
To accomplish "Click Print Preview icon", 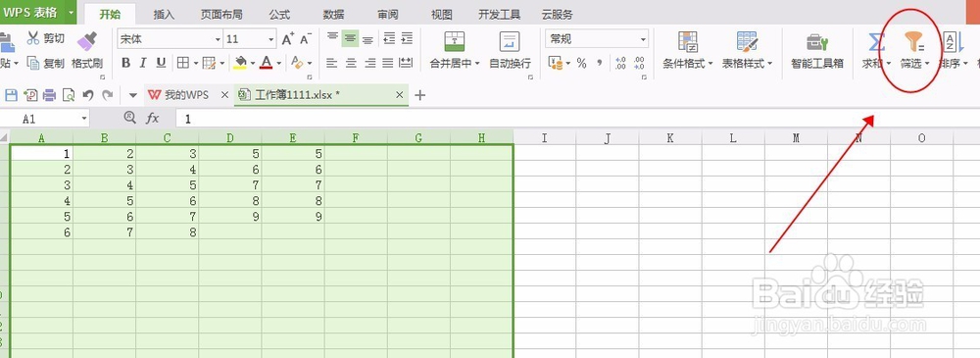I will [69, 95].
